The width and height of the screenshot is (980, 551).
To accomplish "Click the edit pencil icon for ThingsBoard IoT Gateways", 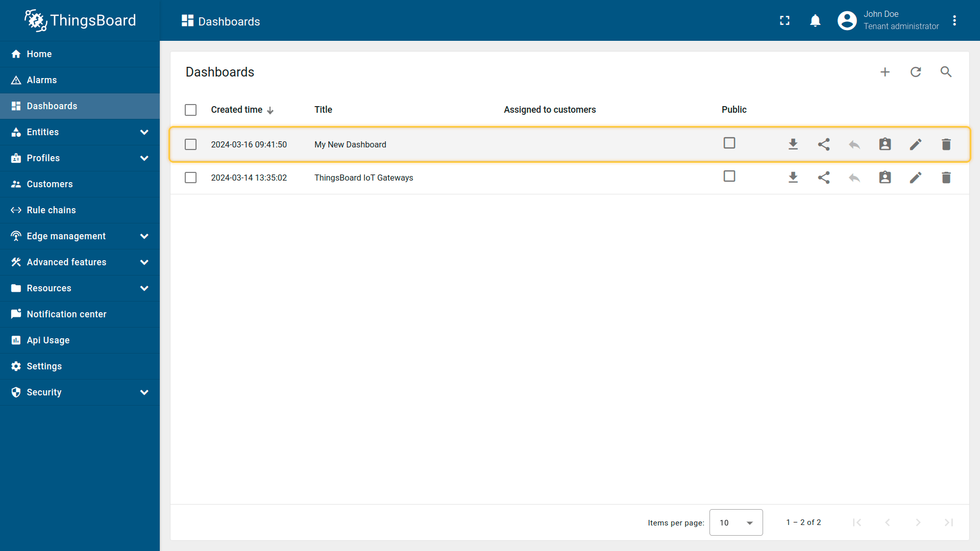I will (915, 178).
